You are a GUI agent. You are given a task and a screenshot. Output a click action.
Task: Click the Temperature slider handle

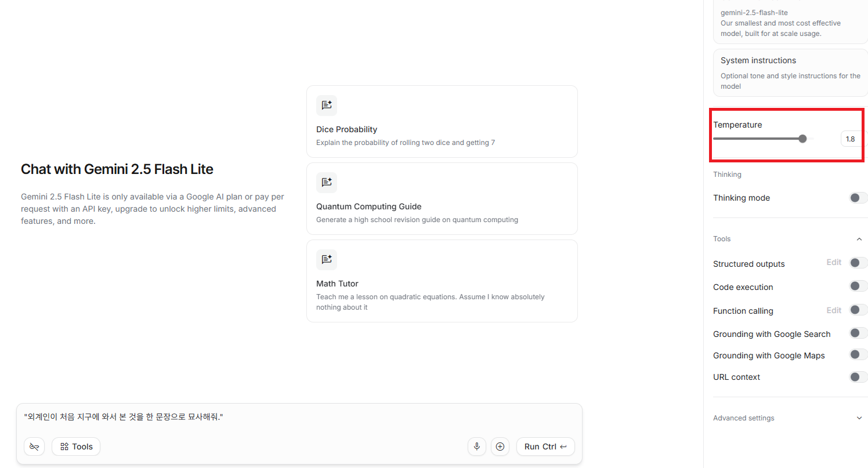pos(802,139)
